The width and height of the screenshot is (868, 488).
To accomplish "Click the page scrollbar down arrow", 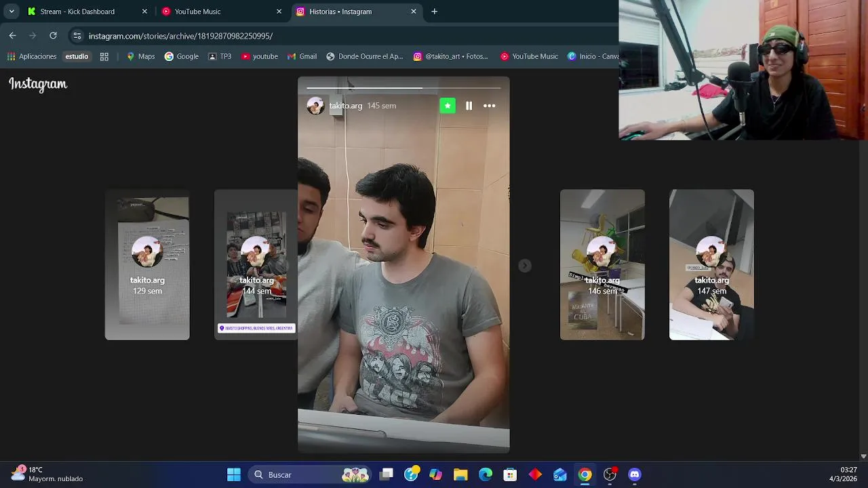I will tap(863, 457).
